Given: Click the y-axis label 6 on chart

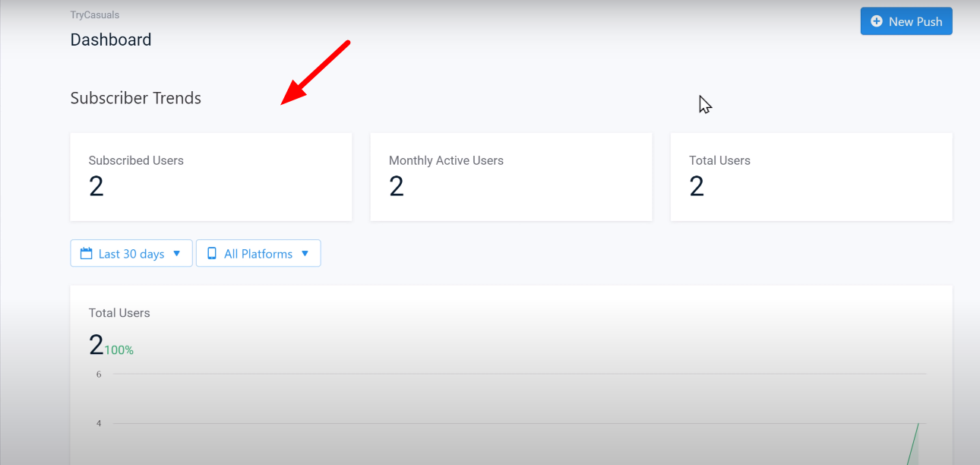Looking at the screenshot, I should click(99, 374).
